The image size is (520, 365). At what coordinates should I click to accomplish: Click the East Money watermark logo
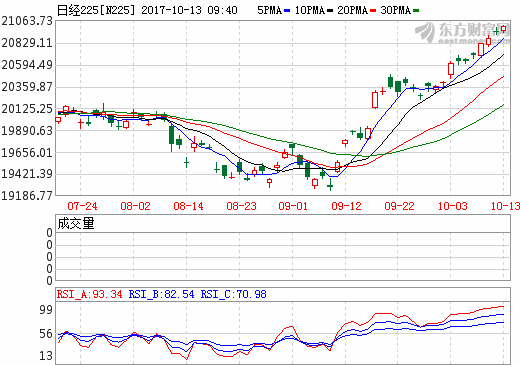click(462, 33)
